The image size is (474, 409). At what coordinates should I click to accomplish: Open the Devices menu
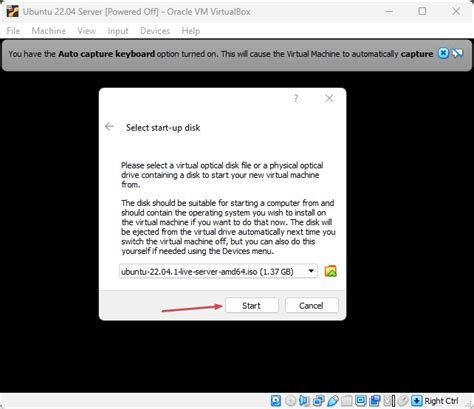[155, 31]
